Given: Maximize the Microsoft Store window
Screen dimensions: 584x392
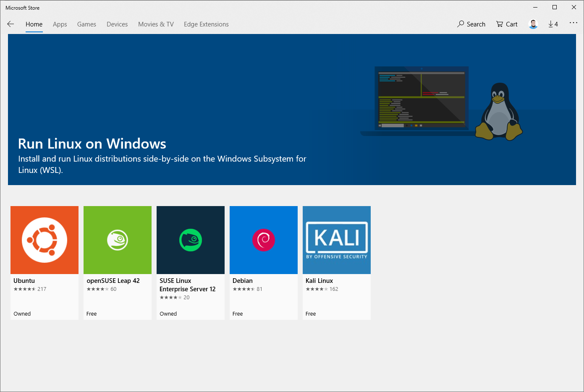Looking at the screenshot, I should tap(555, 7).
